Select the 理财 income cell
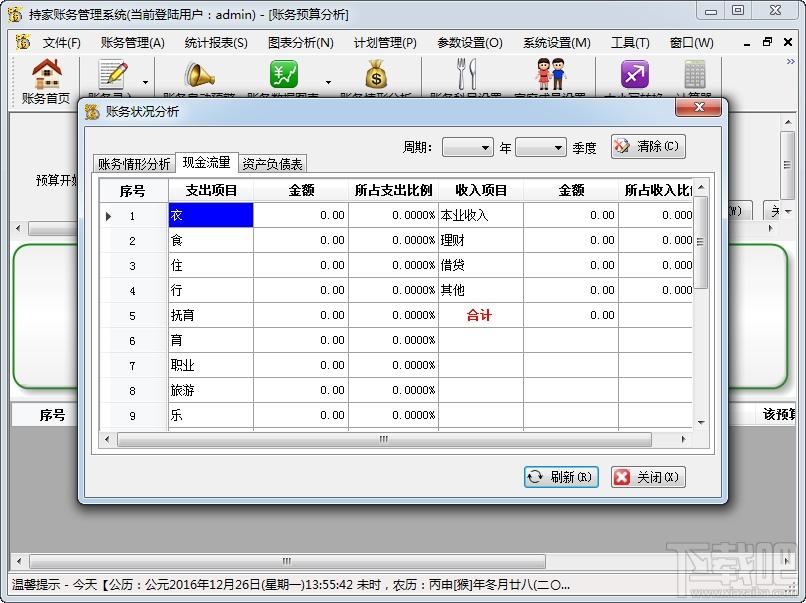806x603 pixels. pos(481,240)
